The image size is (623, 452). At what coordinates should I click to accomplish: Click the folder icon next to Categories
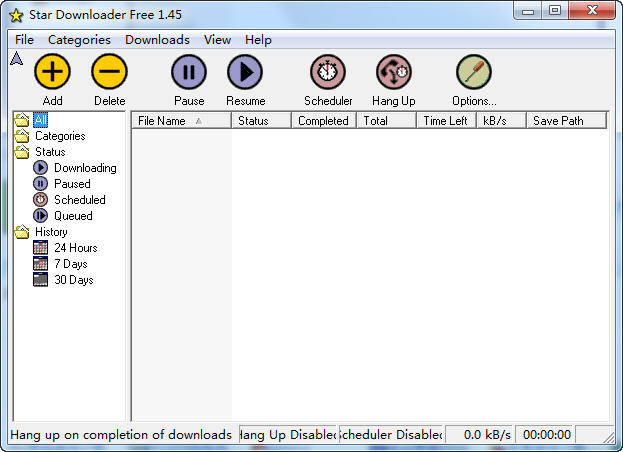point(22,136)
